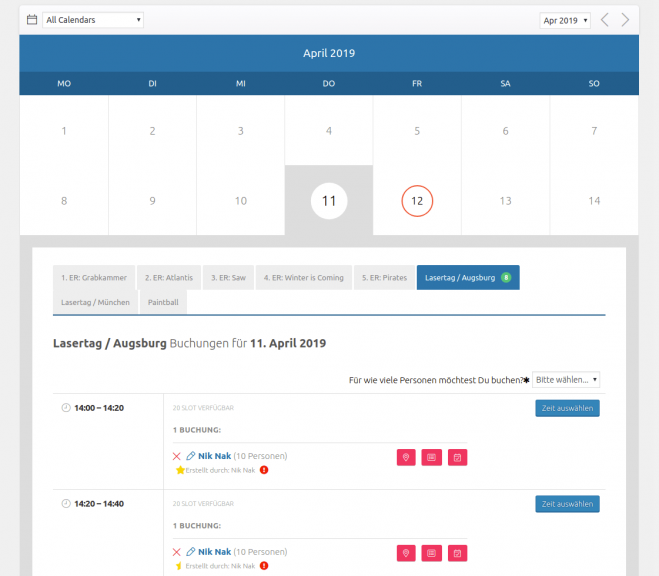This screenshot has width=659, height=576.
Task: Open the All Calendars dropdown
Action: [93, 20]
